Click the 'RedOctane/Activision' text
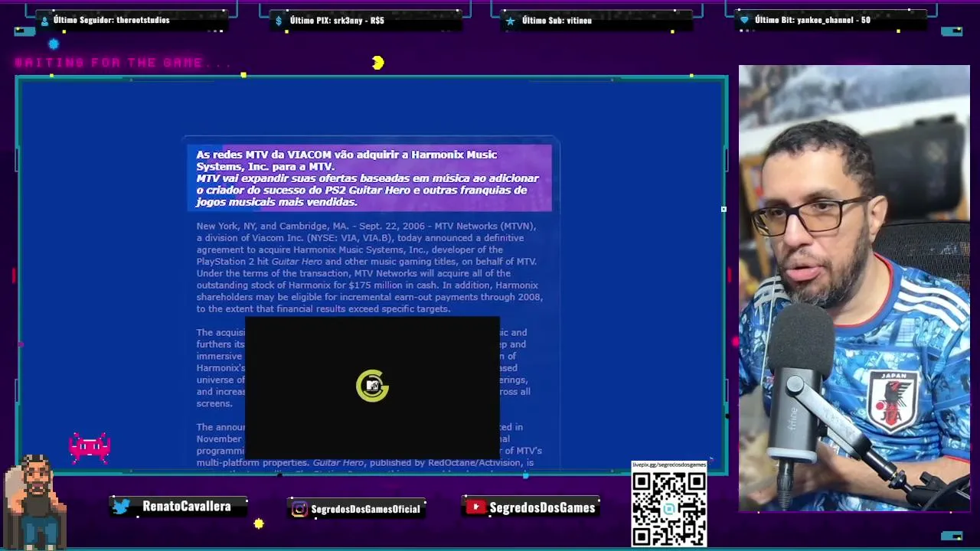The width and height of the screenshot is (980, 551). (x=473, y=463)
